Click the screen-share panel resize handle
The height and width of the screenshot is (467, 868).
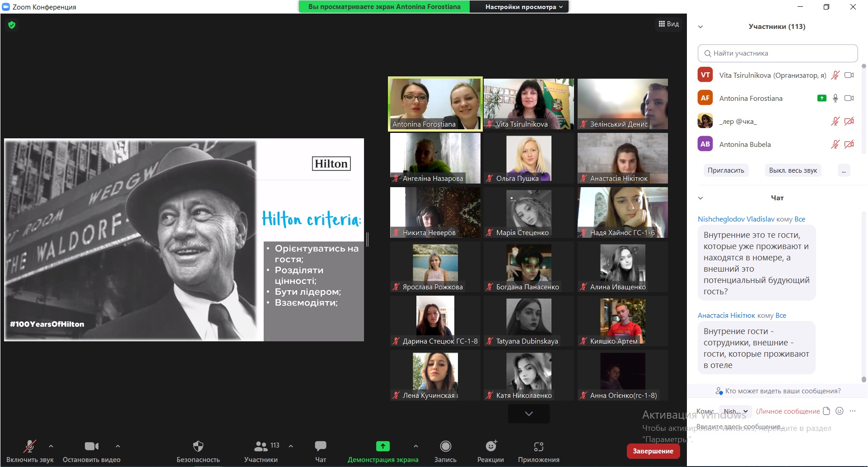tap(368, 240)
